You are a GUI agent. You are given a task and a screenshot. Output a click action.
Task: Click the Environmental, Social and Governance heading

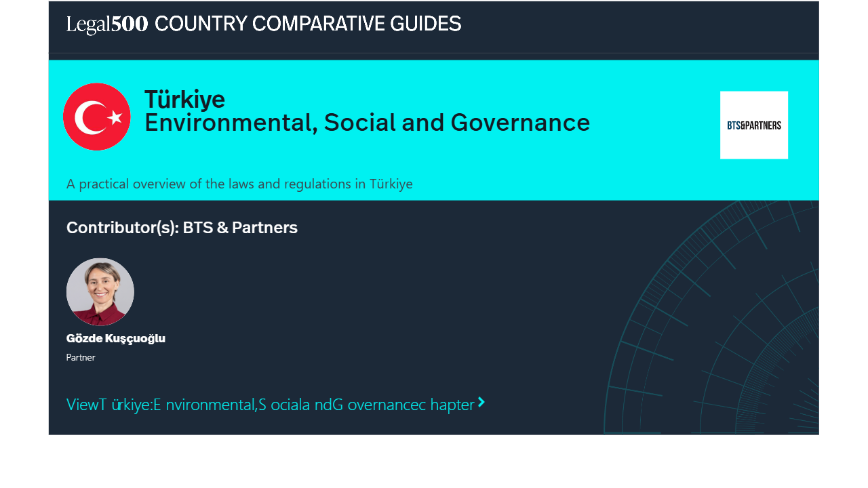coord(367,123)
